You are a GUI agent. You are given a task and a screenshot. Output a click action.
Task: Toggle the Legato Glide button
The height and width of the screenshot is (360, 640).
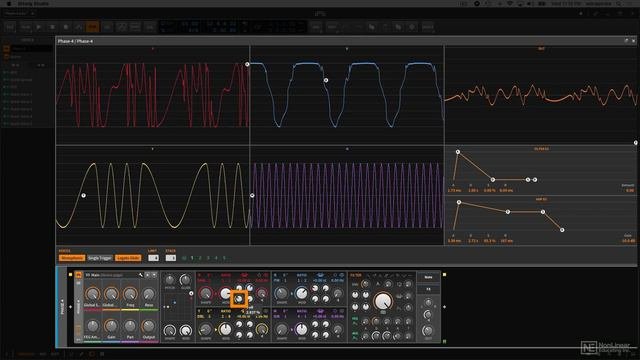pyautogui.click(x=128, y=258)
